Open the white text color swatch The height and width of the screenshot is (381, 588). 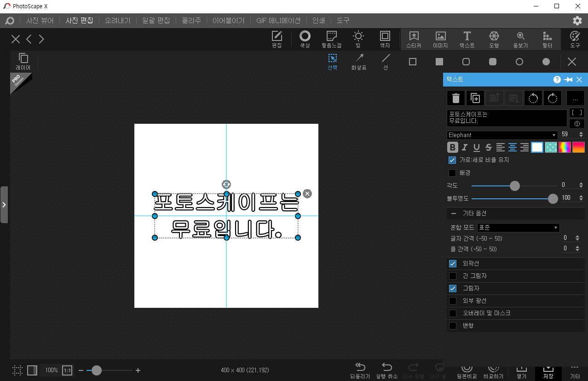click(x=537, y=147)
